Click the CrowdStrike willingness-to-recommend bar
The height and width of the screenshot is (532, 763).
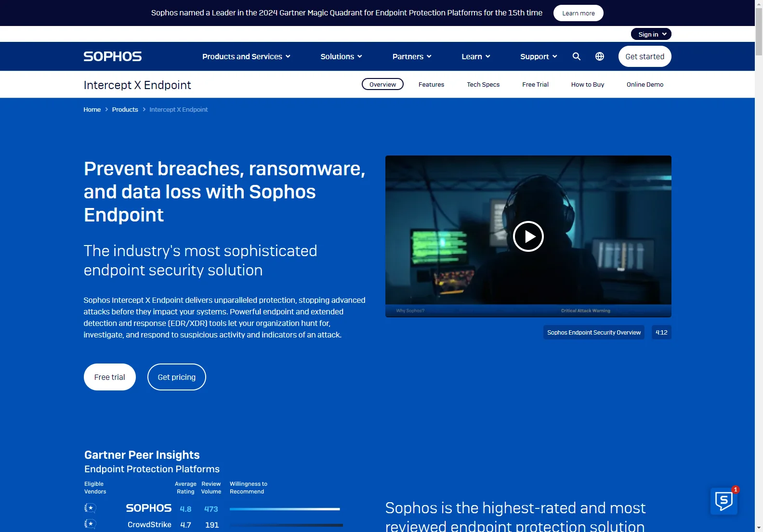click(286, 525)
